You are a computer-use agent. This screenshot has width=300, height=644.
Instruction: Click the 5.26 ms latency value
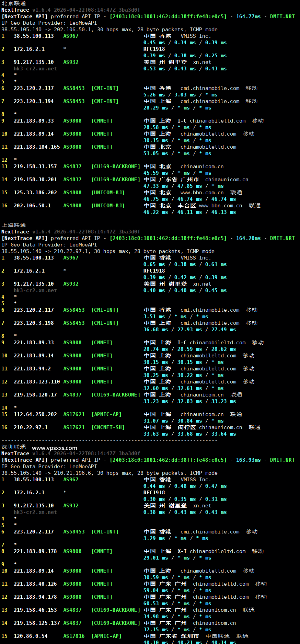(x=154, y=95)
